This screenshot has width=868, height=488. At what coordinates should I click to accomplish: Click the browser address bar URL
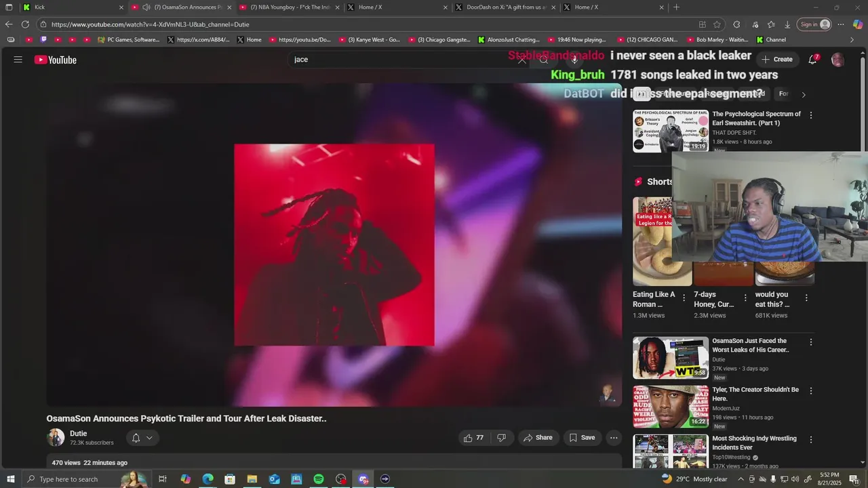(x=151, y=24)
